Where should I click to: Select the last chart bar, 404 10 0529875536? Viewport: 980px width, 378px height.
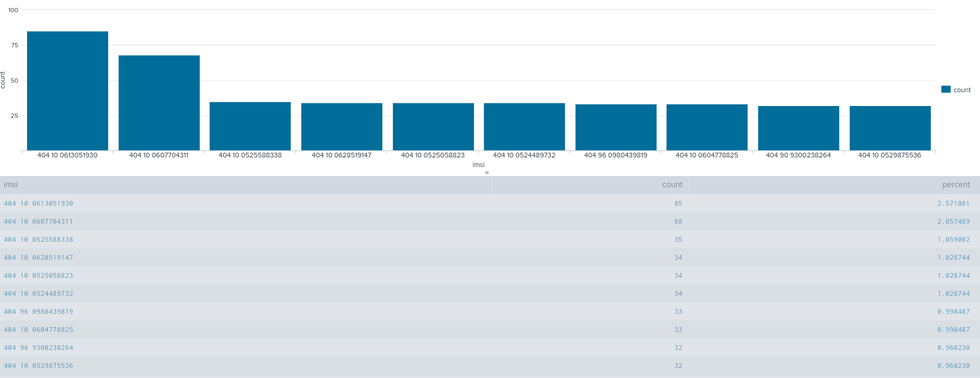tap(890, 128)
